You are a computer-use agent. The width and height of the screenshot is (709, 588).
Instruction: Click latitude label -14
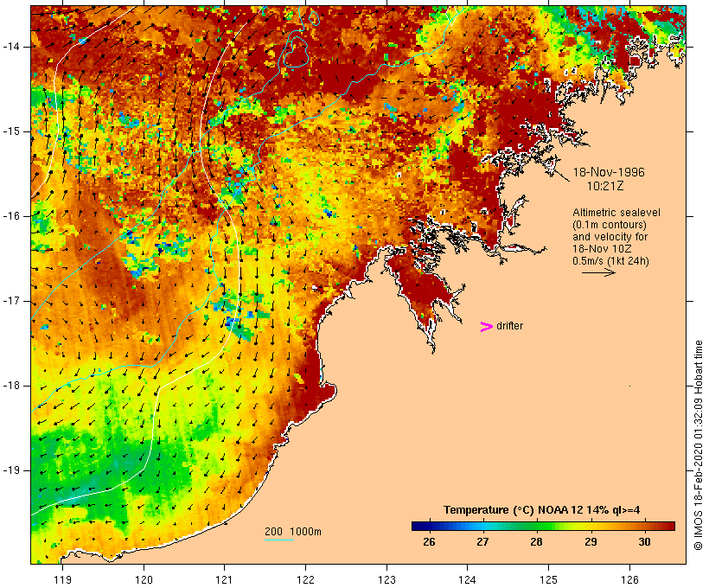pyautogui.click(x=11, y=47)
